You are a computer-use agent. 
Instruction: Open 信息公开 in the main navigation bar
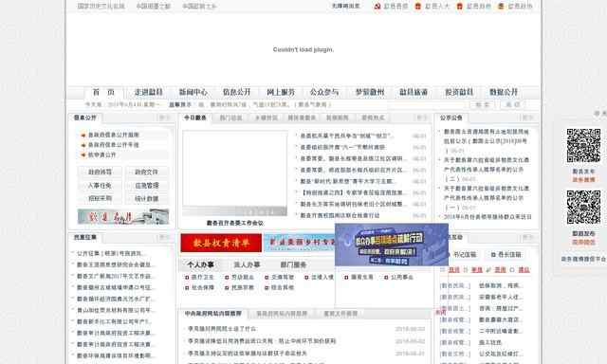[x=236, y=92]
